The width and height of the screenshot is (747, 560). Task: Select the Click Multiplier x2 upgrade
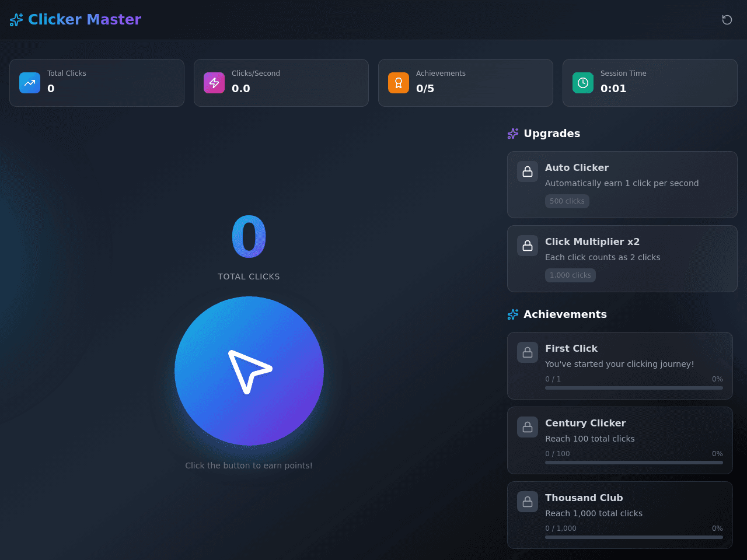pos(622,259)
